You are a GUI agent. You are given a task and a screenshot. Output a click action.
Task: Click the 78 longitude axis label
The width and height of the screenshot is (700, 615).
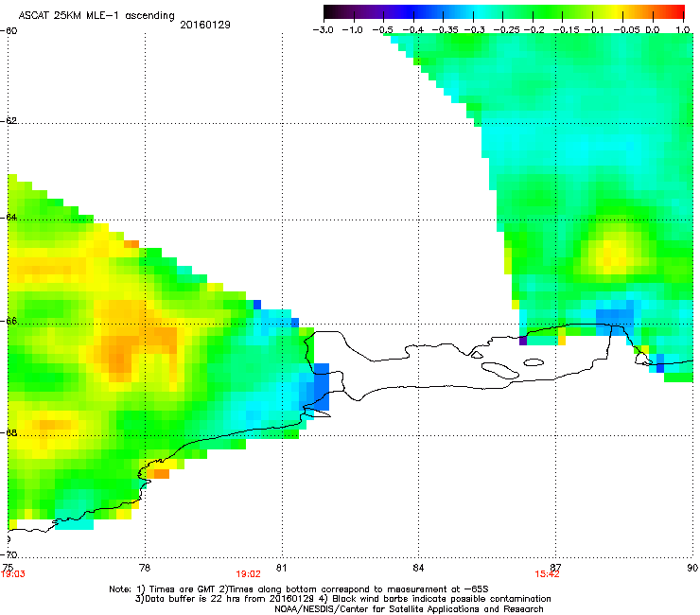click(x=145, y=568)
